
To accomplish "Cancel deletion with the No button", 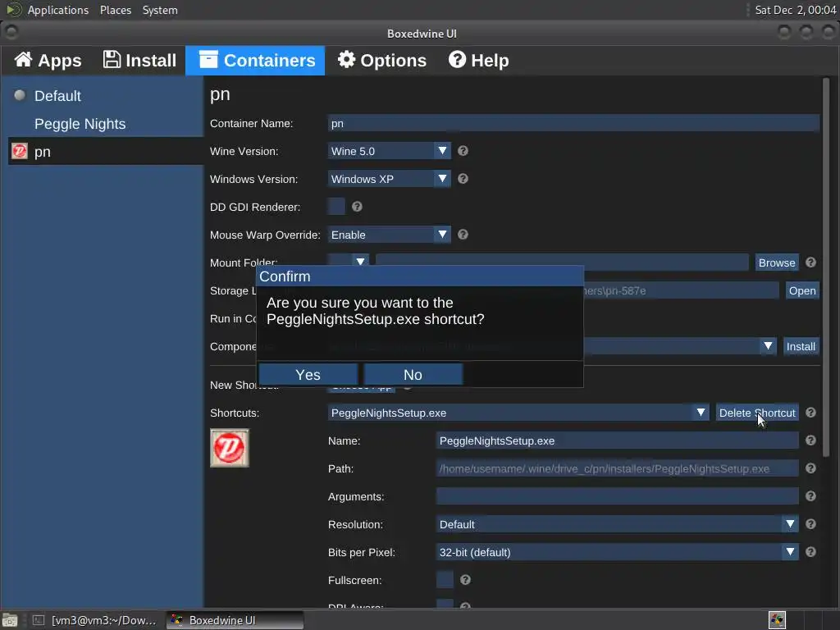I will [413, 374].
